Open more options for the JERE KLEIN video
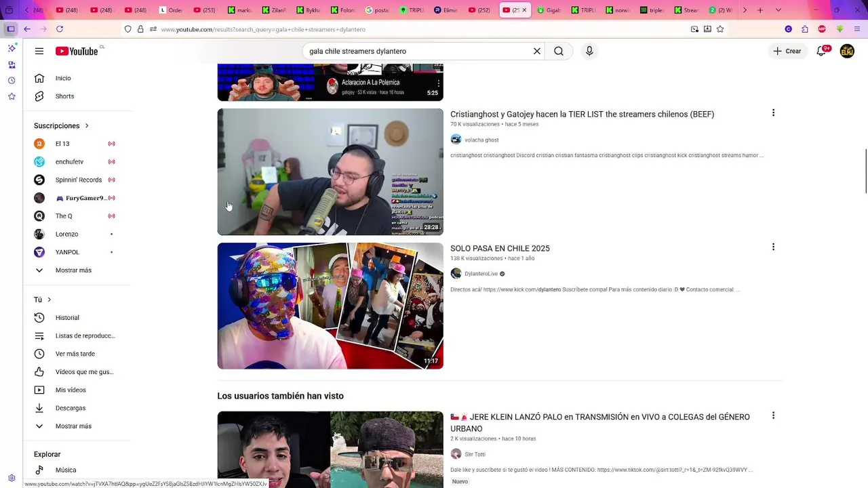 pyautogui.click(x=773, y=415)
